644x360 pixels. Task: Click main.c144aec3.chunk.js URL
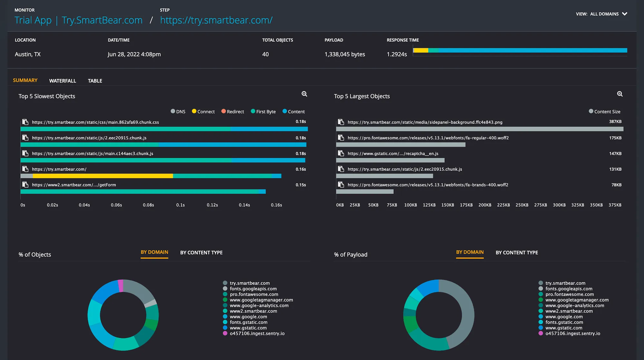point(92,154)
